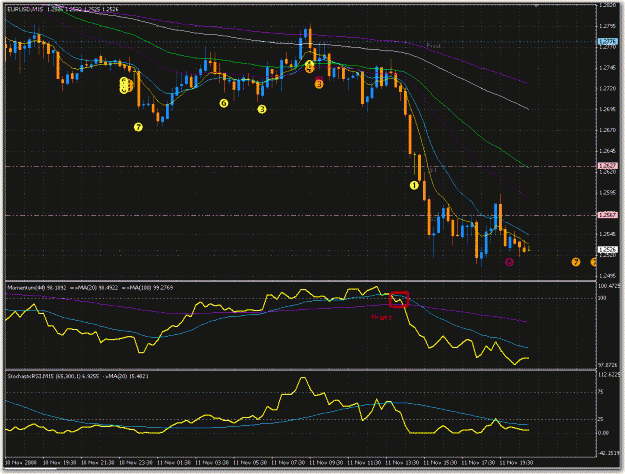Click the 75 level on Stochastic axis
Viewport: 625px width, 474px height.
pos(601,392)
